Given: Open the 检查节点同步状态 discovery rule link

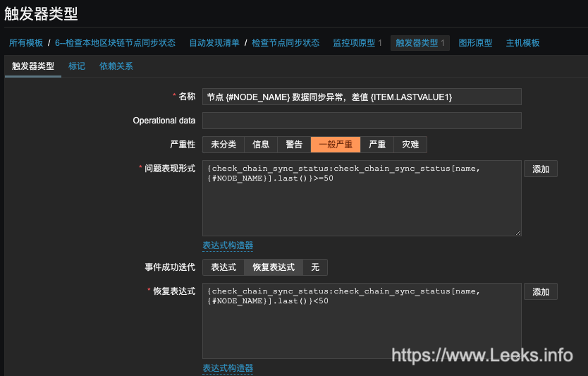Looking at the screenshot, I should (x=286, y=43).
